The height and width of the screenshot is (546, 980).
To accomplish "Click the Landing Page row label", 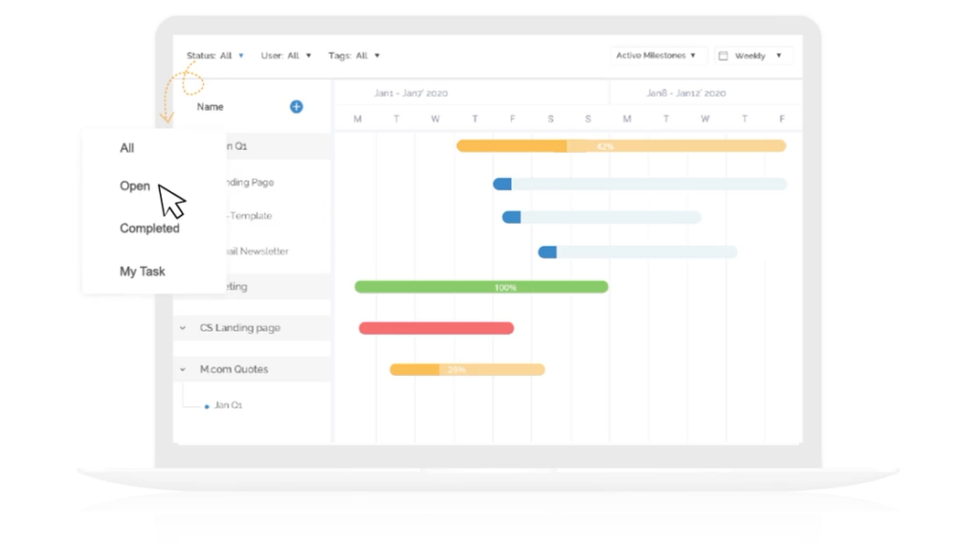I will [250, 183].
